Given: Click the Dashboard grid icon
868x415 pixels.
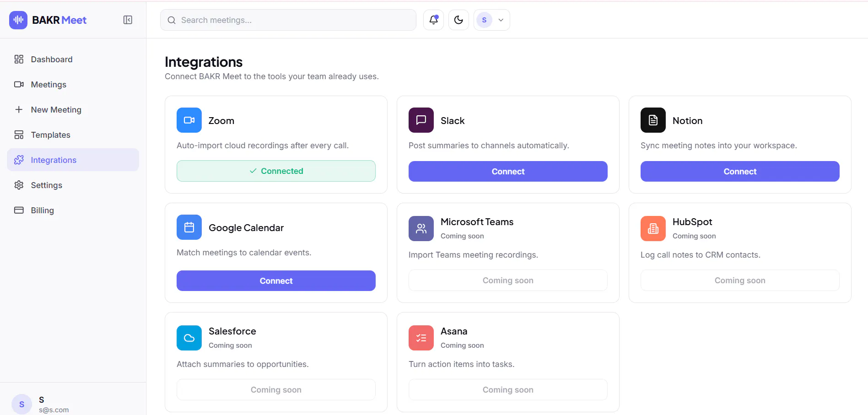Looking at the screenshot, I should click(x=19, y=59).
